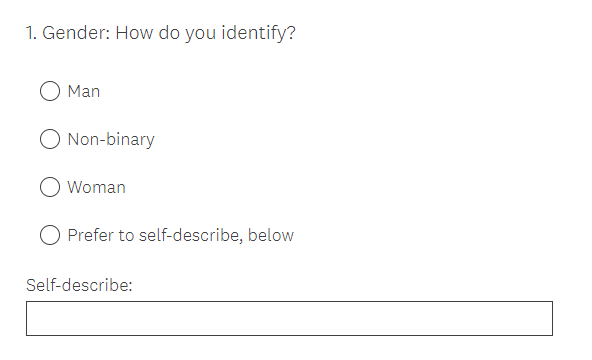This screenshot has height=360, width=592.
Task: Click the word 'Gender:' in question one
Action: click(76, 32)
